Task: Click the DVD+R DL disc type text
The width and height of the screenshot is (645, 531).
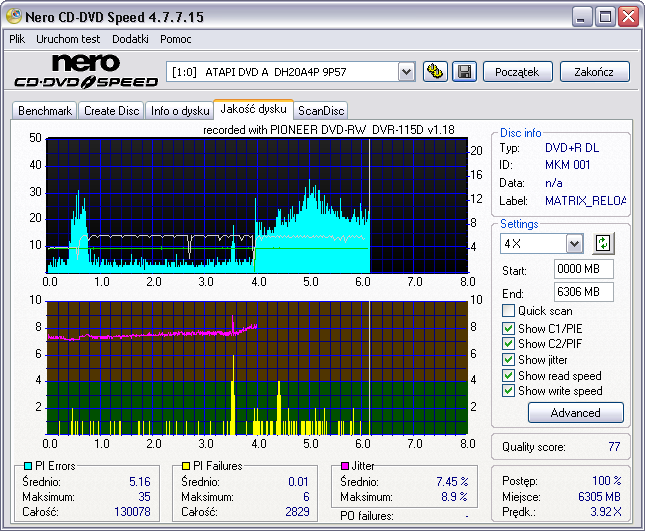Action: coord(572,148)
